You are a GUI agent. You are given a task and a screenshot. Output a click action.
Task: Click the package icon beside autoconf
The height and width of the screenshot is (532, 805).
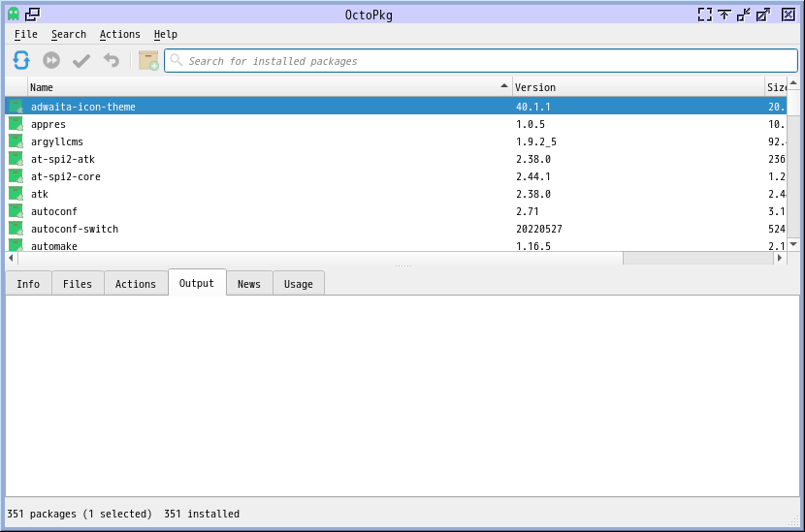coord(16,211)
